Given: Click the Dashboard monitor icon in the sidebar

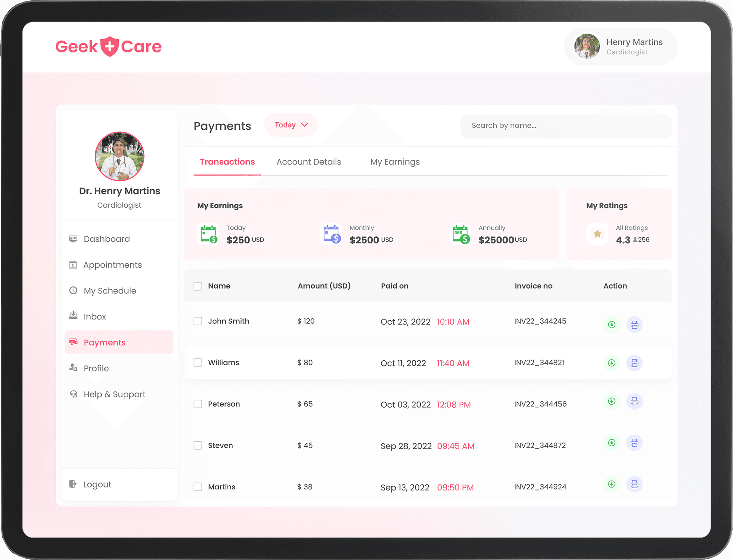Looking at the screenshot, I should point(73,239).
